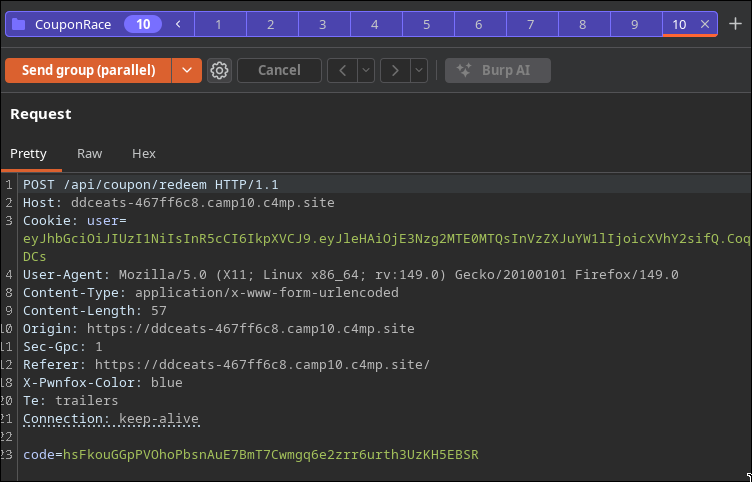Select the Raw view tab
Image resolution: width=752 pixels, height=482 pixels.
(x=89, y=153)
